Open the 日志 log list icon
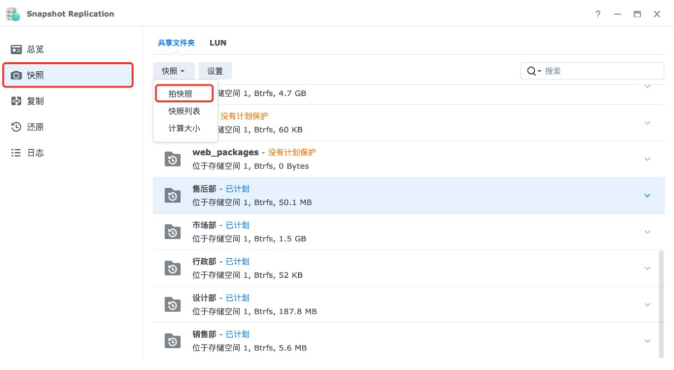 point(16,153)
